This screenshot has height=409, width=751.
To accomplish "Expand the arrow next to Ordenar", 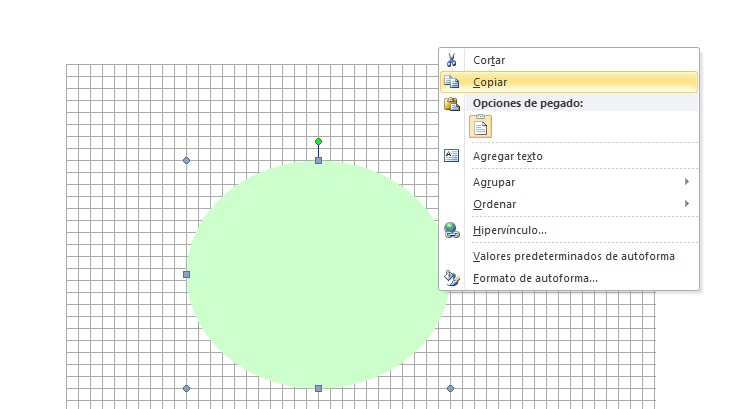I will (x=687, y=204).
